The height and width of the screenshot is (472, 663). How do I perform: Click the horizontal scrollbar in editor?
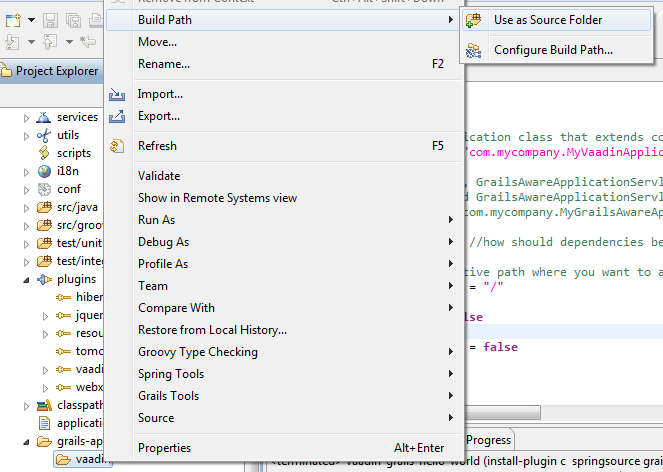point(502,412)
